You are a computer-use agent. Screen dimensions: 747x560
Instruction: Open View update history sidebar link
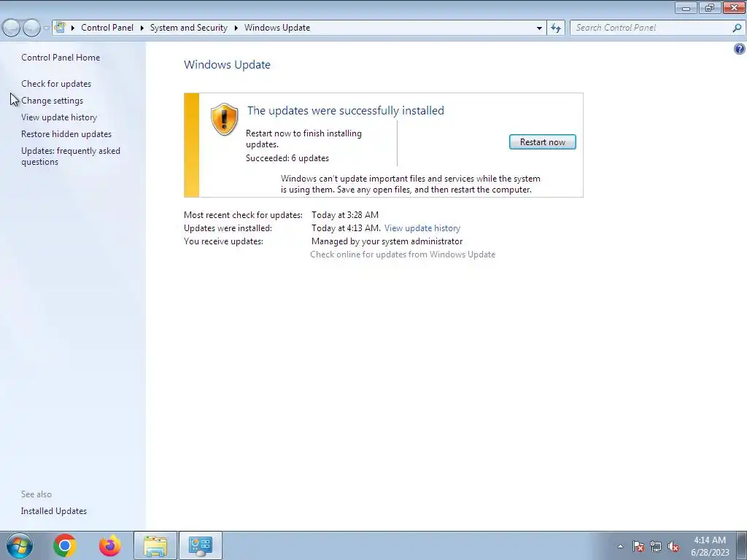[x=59, y=117]
